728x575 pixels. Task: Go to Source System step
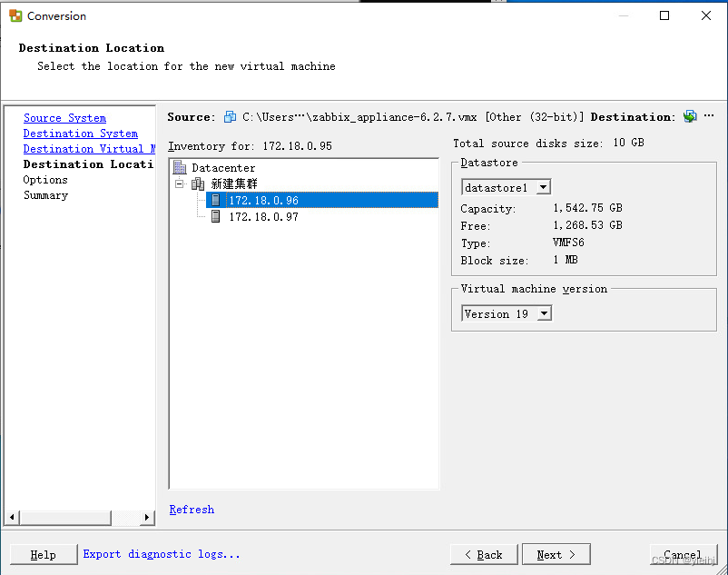pos(64,118)
